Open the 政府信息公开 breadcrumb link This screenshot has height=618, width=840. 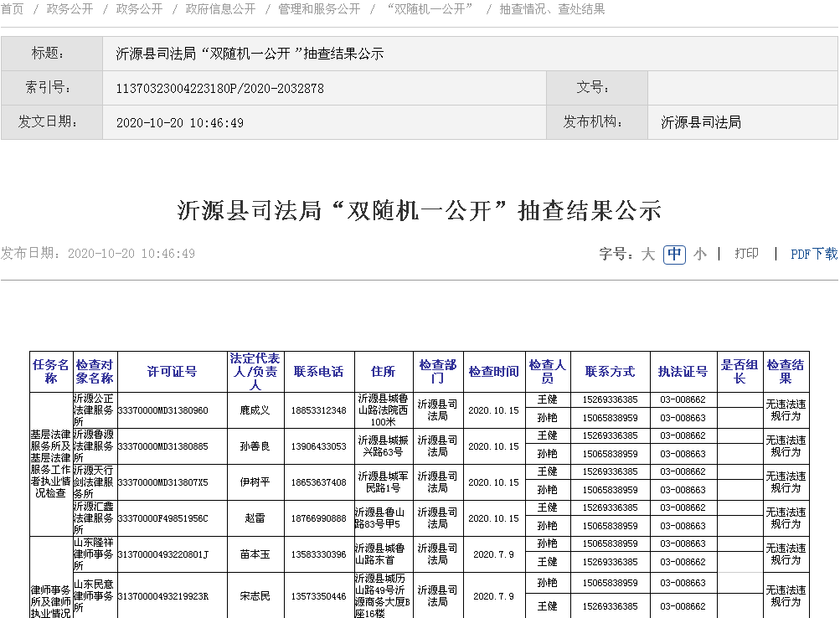coord(220,9)
